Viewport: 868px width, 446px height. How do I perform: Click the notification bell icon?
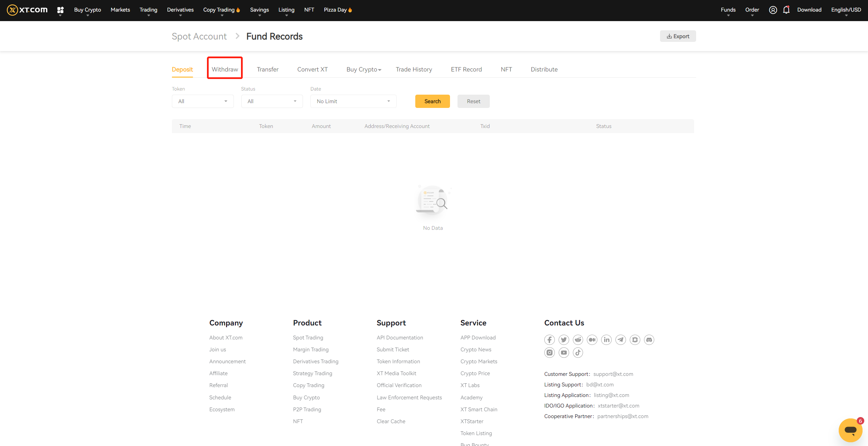[x=786, y=10]
